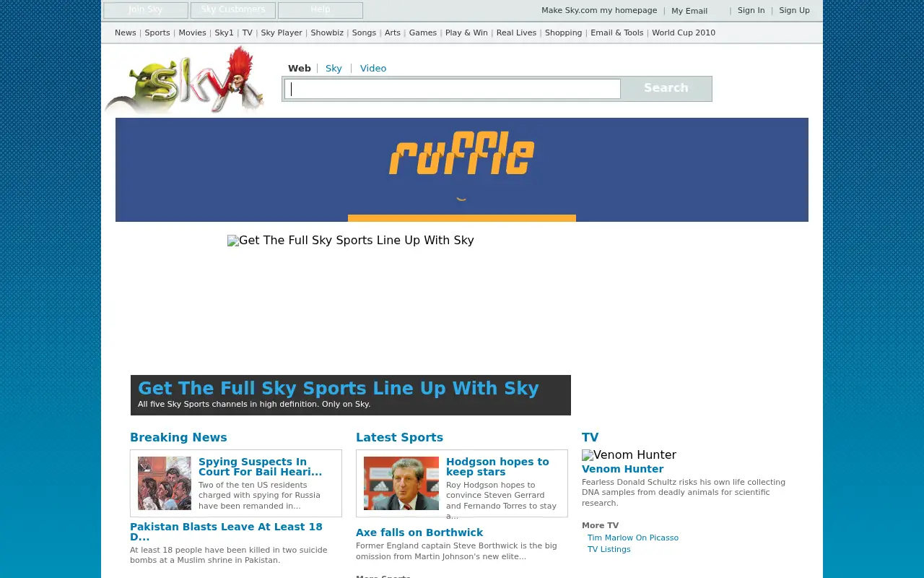Screen dimensions: 924x578
Task: Click the spying suspects courtroom sketch thumbnail
Action: click(165, 483)
